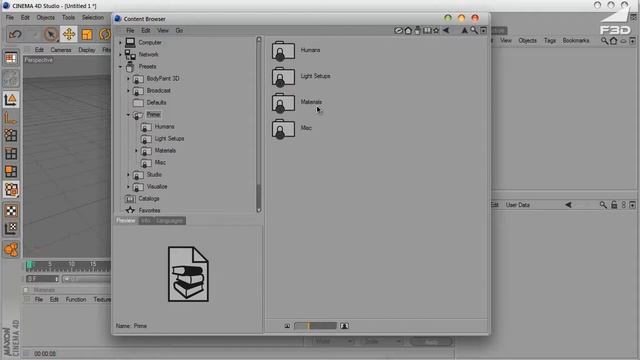Click the small-thumbnails icon left of slider
The height and width of the screenshot is (360, 640).
click(287, 326)
